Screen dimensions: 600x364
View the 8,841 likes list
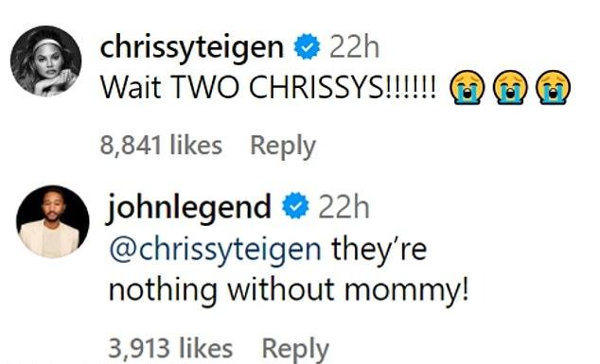[161, 146]
